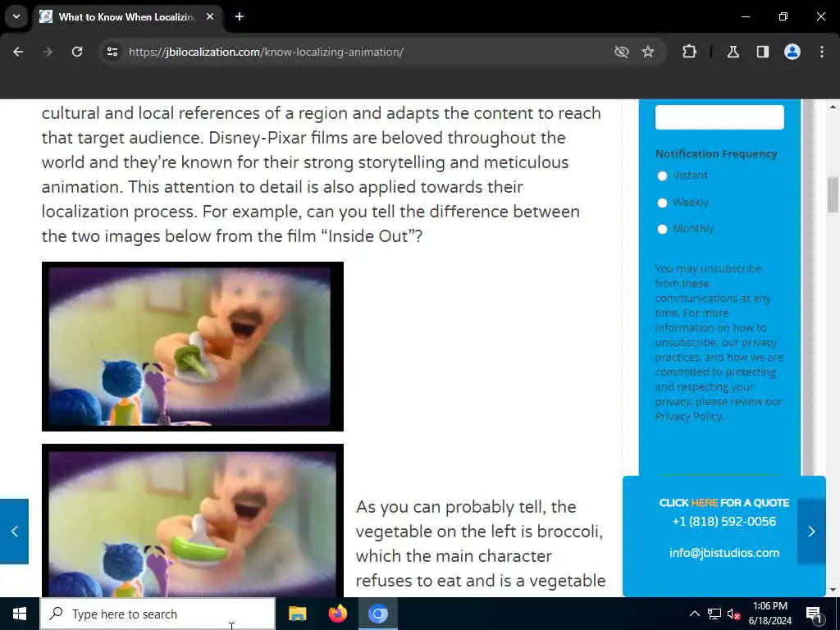The image size is (840, 630).
Task: Click the 'Notification Frequency' label
Action: (x=716, y=153)
